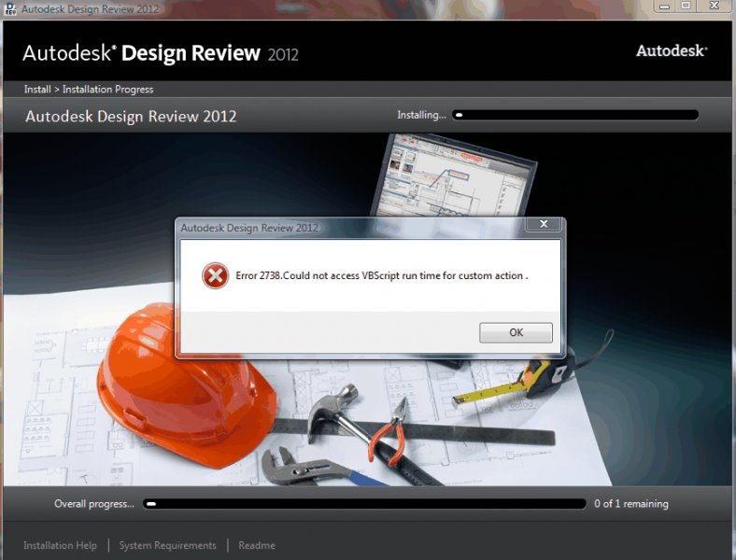736x560 pixels.
Task: Minimize the Autodesk Design Review installer window
Action: (x=664, y=7)
